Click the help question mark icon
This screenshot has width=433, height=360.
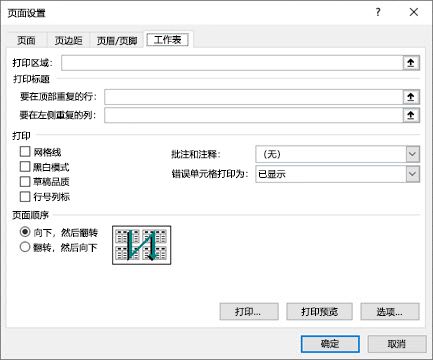point(378,12)
